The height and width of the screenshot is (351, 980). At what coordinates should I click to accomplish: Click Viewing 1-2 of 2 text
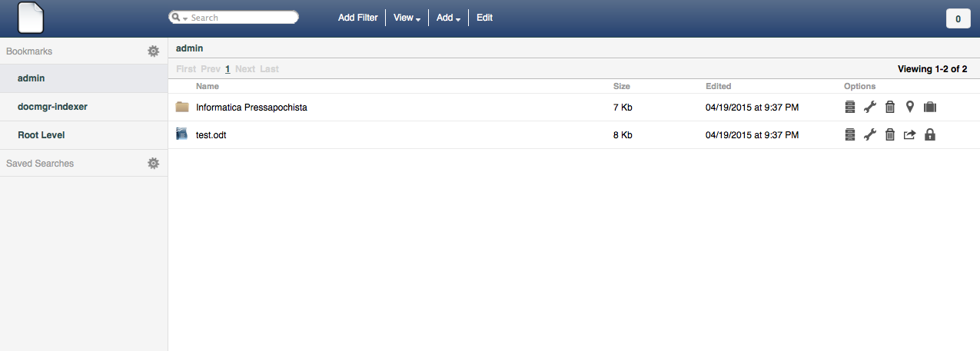932,69
